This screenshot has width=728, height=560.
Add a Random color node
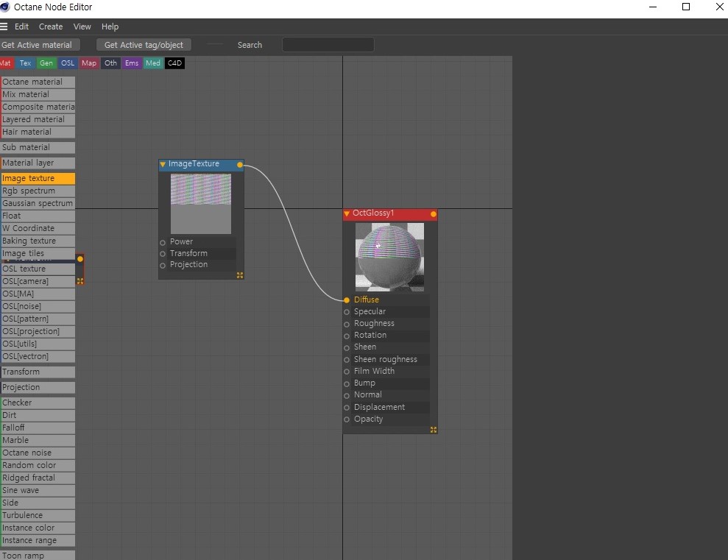(x=38, y=466)
